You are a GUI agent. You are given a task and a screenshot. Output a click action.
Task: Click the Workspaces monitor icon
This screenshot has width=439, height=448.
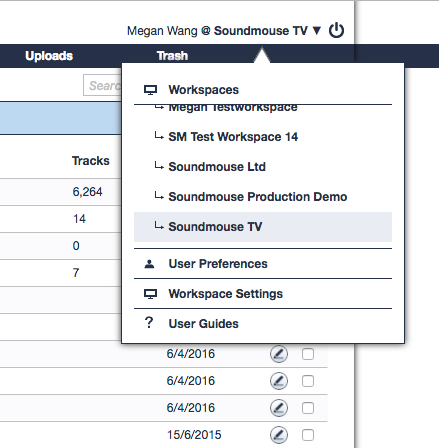[x=150, y=90]
